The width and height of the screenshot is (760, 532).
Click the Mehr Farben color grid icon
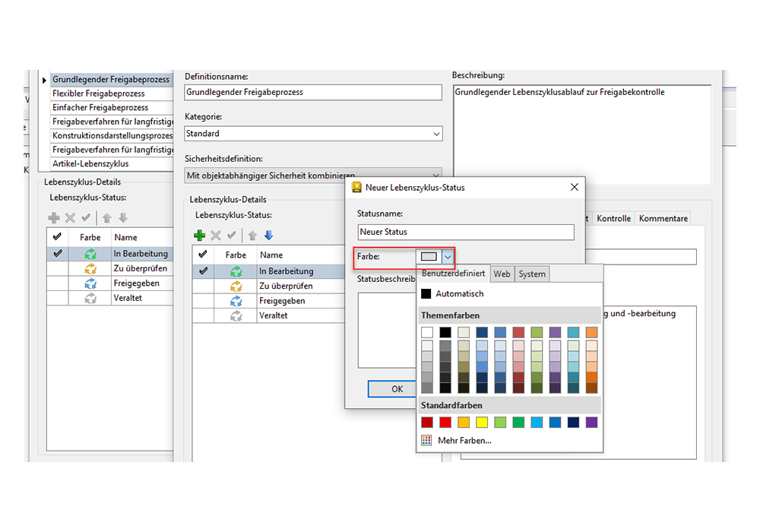coord(426,440)
